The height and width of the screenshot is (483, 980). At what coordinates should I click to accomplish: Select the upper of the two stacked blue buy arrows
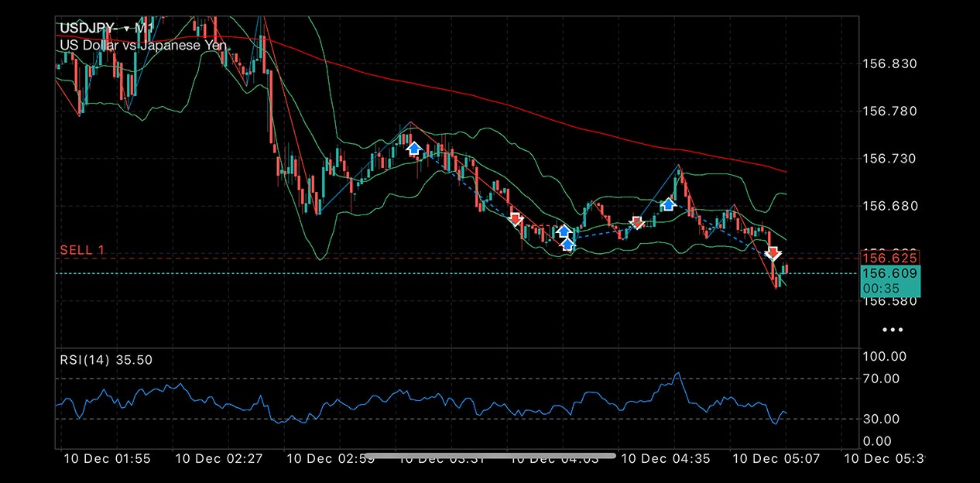point(564,231)
